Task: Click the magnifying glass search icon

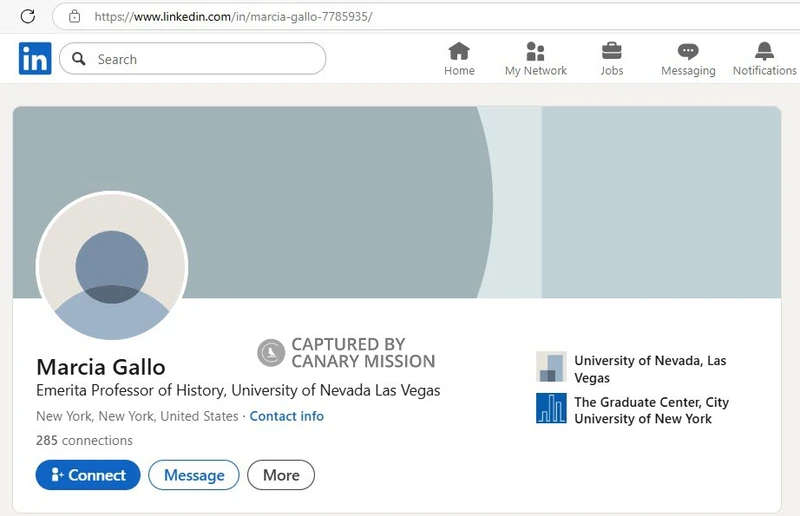Action: click(79, 59)
